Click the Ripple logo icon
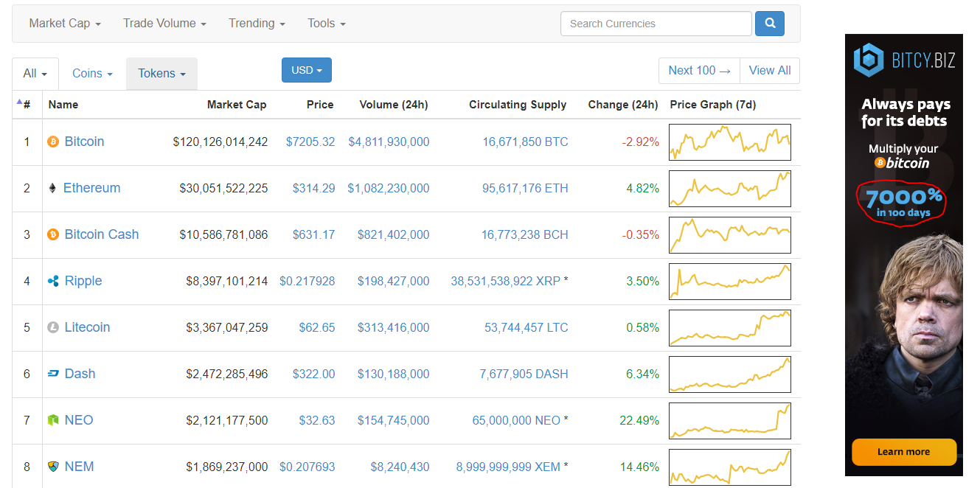This screenshot has width=980, height=488. 53,281
